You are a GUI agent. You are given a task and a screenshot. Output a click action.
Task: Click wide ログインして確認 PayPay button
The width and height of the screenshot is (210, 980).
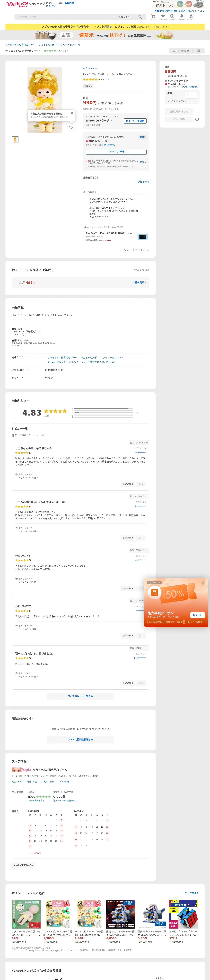point(116,151)
